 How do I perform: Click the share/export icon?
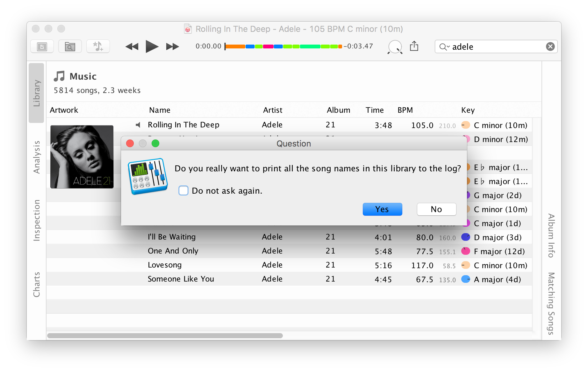click(414, 46)
